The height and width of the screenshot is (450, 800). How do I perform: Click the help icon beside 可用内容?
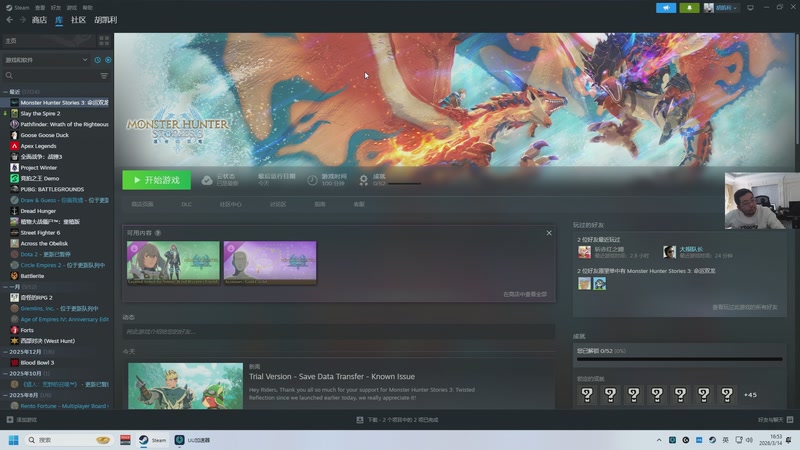coord(158,233)
